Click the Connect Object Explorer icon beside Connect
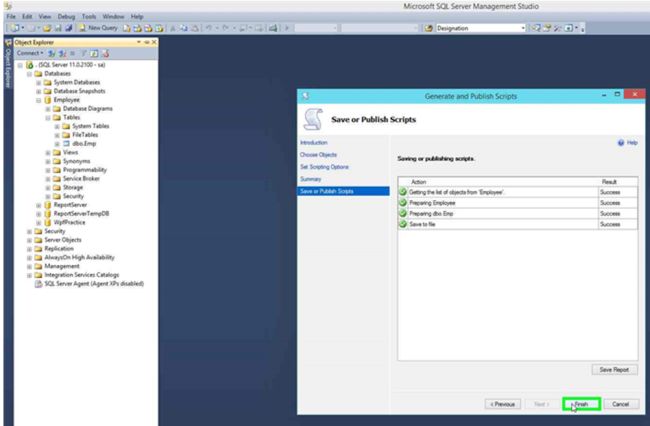 click(x=51, y=53)
